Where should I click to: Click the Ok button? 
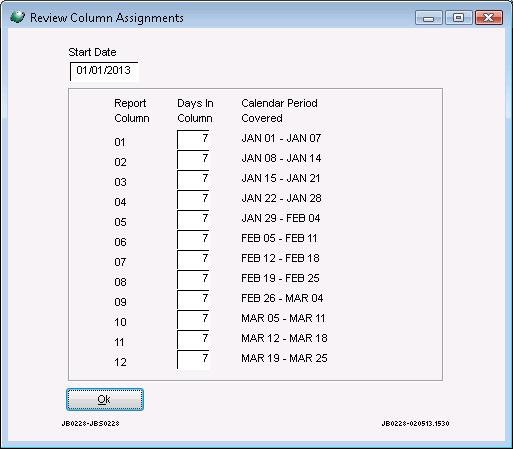105,399
